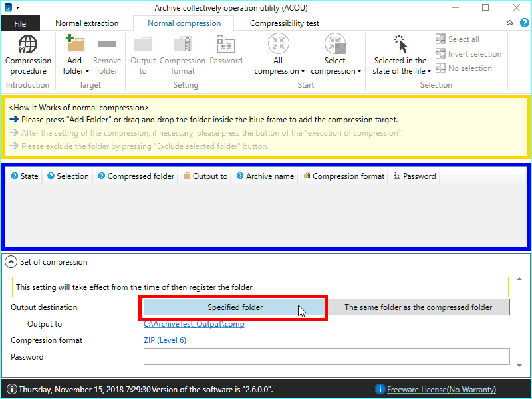532x399 pixels.
Task: Open the C:\ArchiveTest_Output\comp output path link
Action: 194,324
